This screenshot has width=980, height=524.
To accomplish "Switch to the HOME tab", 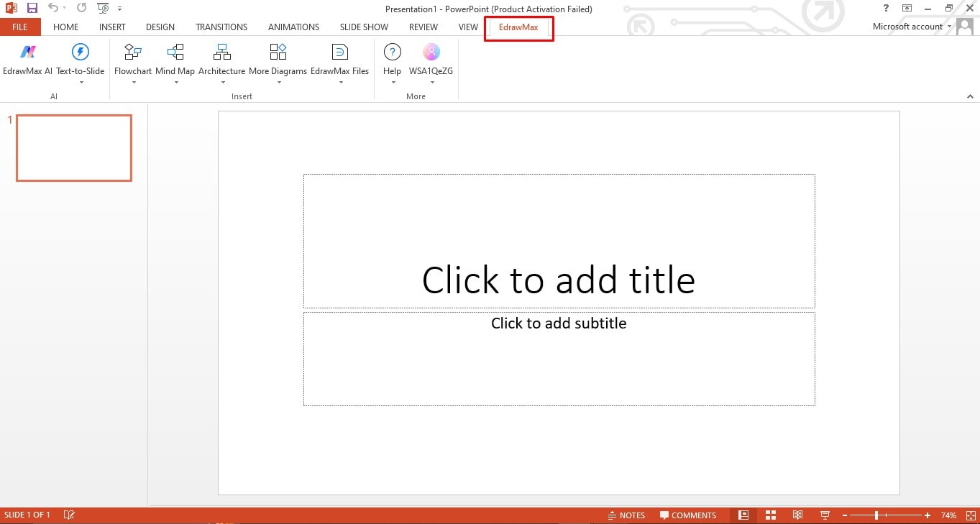I will [65, 27].
